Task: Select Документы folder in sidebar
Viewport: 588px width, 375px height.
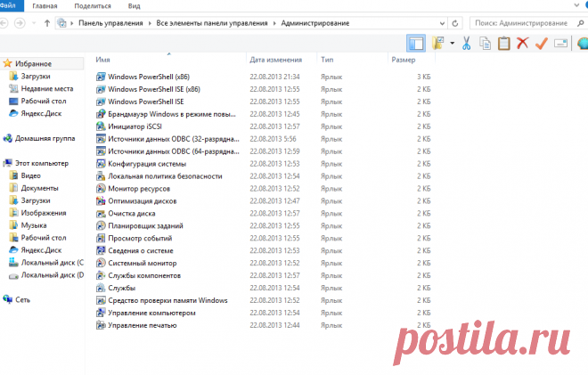Action: pyautogui.click(x=40, y=188)
